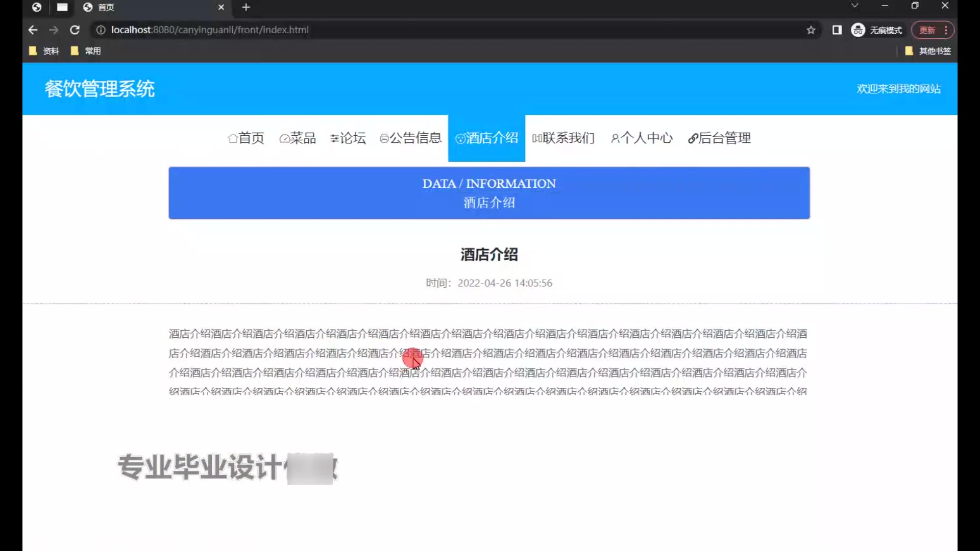
Task: Open the side panel icon
Action: tap(837, 30)
